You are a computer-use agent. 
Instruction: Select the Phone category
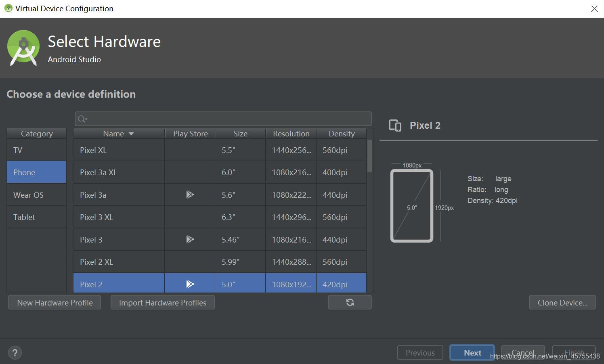36,172
